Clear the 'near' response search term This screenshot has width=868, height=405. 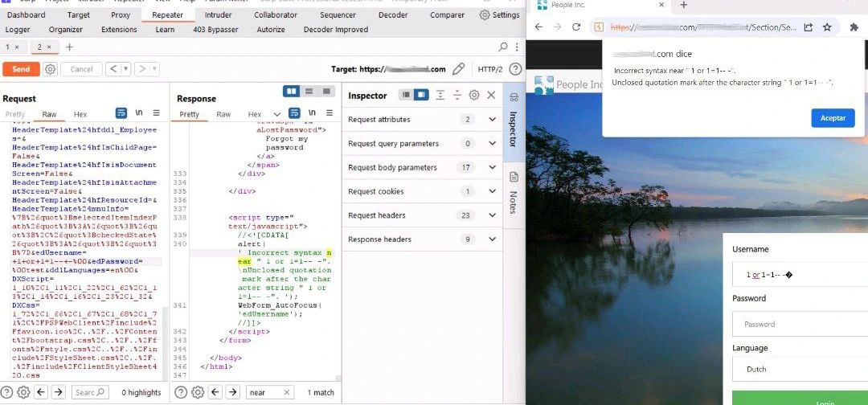(x=287, y=392)
